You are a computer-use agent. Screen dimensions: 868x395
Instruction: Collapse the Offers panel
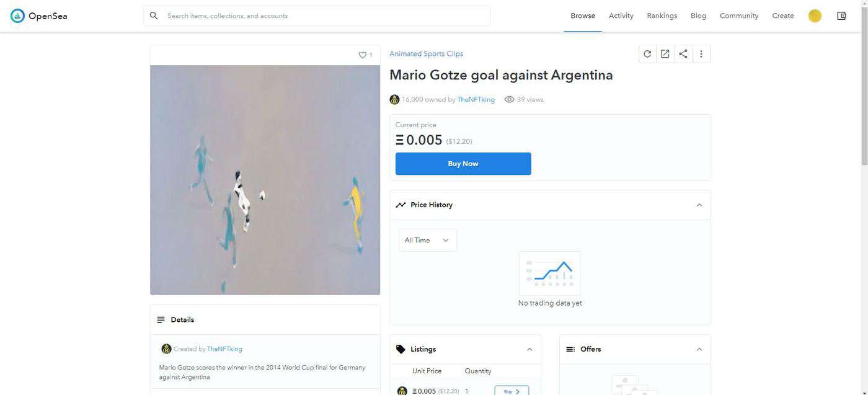[x=699, y=350]
